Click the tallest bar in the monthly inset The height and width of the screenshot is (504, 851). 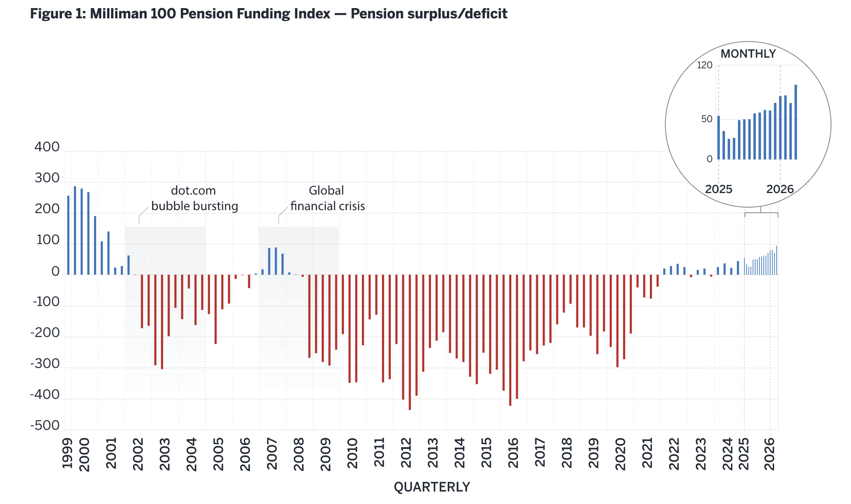tap(795, 122)
